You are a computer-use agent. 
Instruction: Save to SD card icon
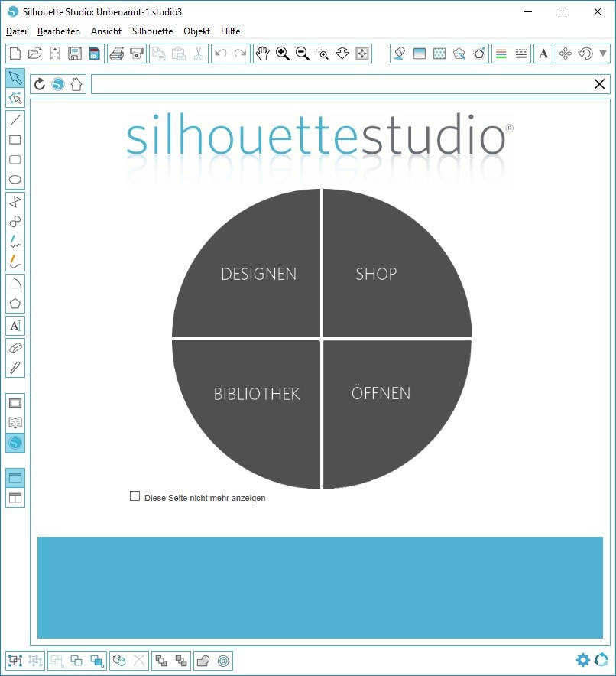(x=94, y=54)
